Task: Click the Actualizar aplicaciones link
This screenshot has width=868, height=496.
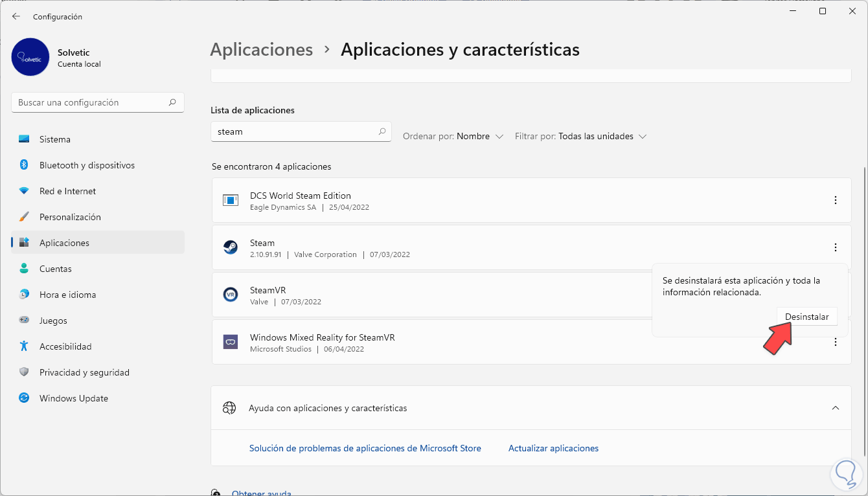Action: tap(553, 448)
